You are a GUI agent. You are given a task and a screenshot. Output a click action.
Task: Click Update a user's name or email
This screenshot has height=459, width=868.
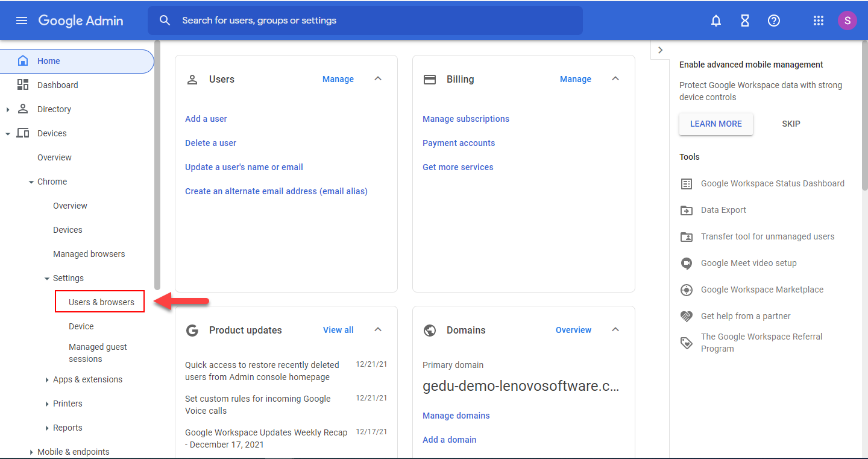[244, 167]
